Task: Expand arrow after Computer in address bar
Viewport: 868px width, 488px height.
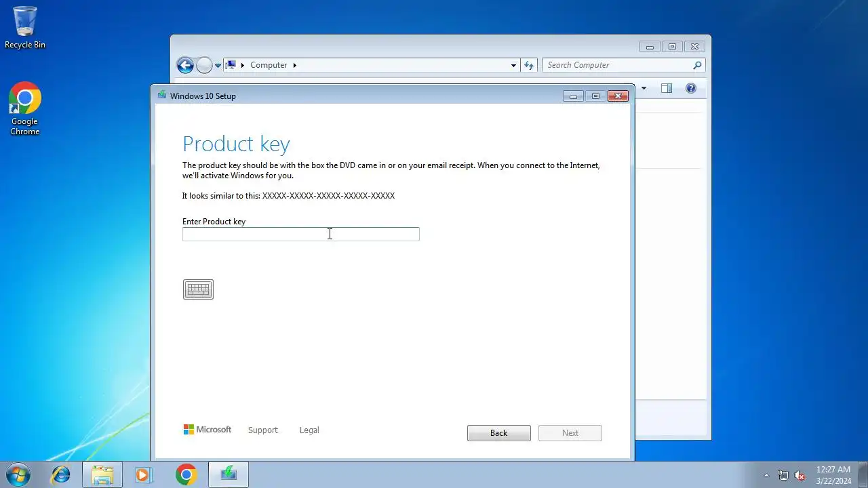Action: point(295,65)
